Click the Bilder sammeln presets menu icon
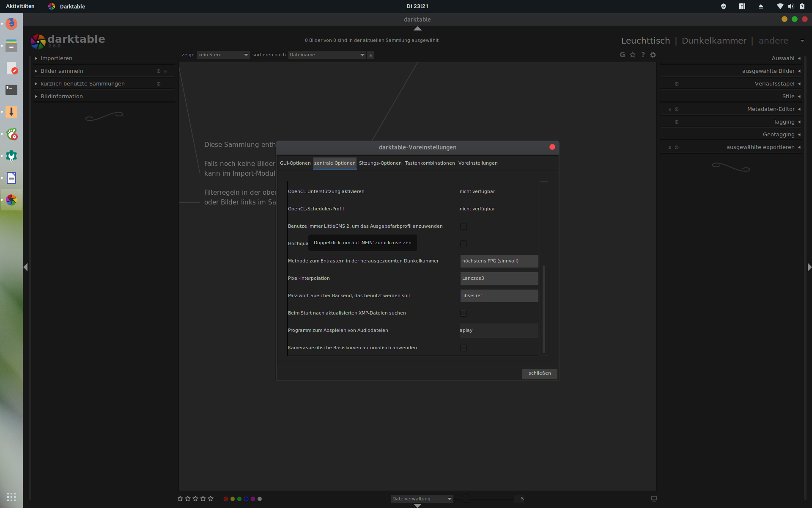Screen dimensions: 812x508 tap(165, 71)
